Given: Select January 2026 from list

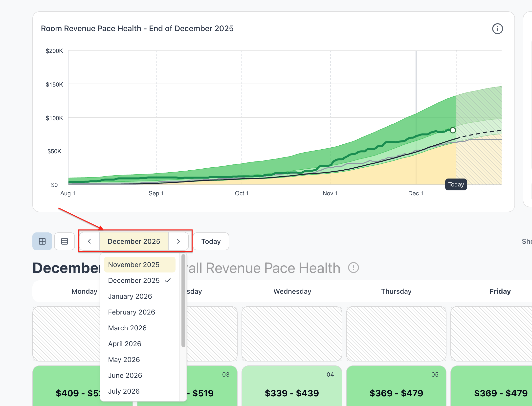Looking at the screenshot, I should (x=130, y=296).
